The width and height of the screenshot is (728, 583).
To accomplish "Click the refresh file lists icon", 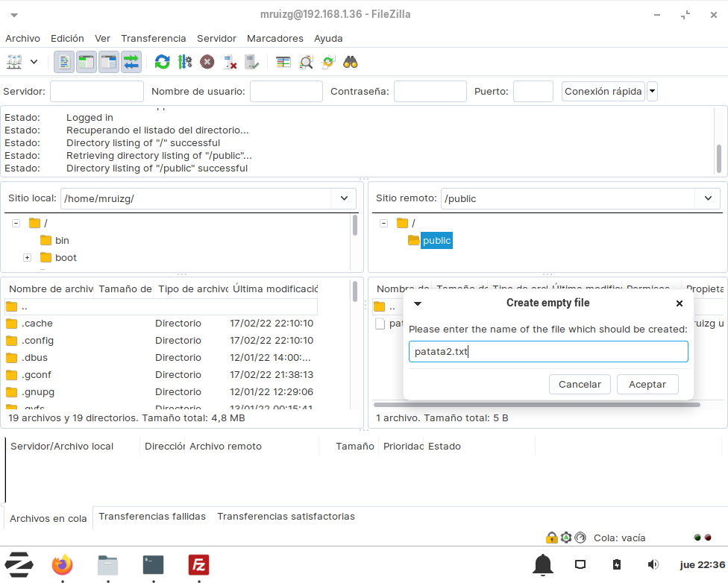I will click(x=162, y=62).
